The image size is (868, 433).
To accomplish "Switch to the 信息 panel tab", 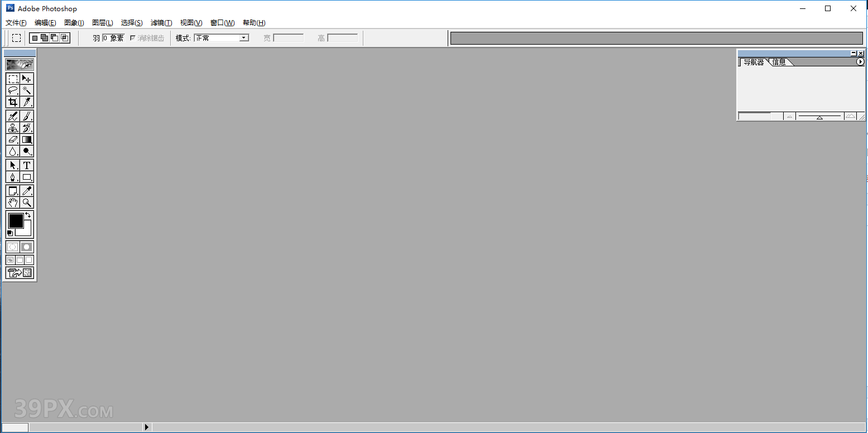I will [779, 62].
